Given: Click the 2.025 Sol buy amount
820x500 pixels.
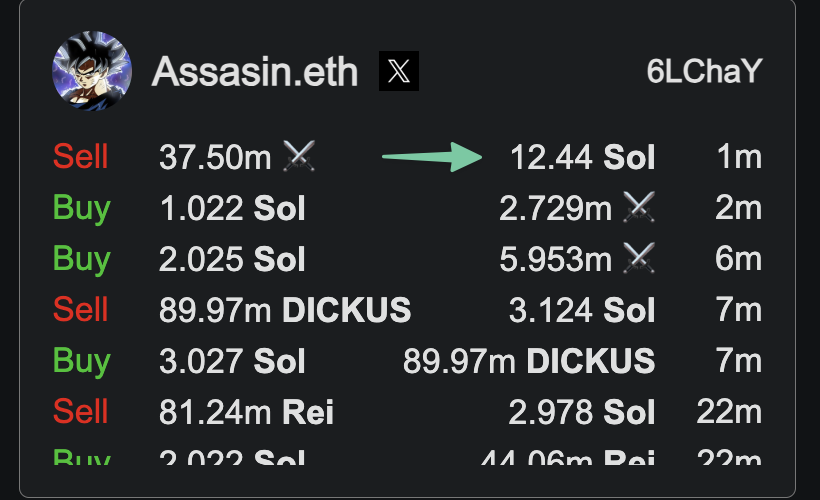Looking at the screenshot, I should click(232, 259).
